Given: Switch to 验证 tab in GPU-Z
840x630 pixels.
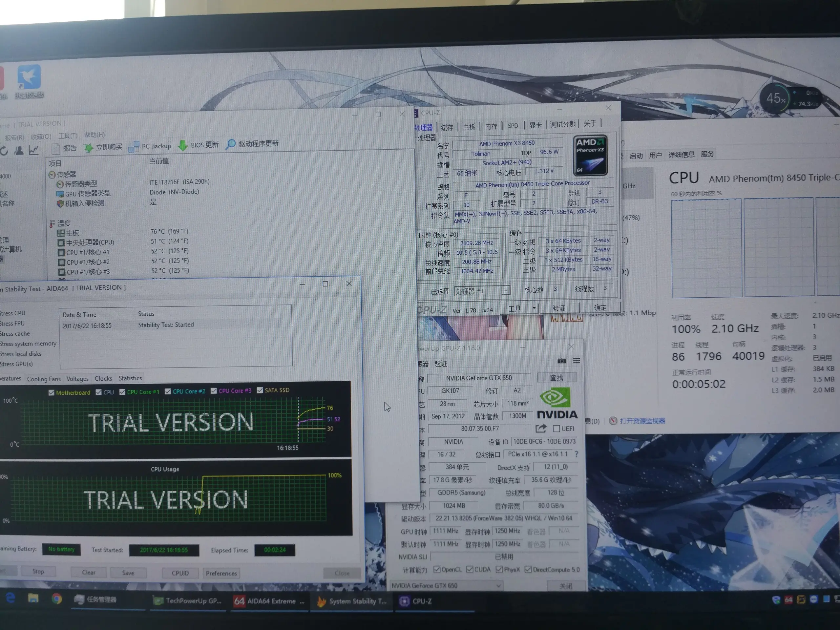Looking at the screenshot, I should (441, 364).
